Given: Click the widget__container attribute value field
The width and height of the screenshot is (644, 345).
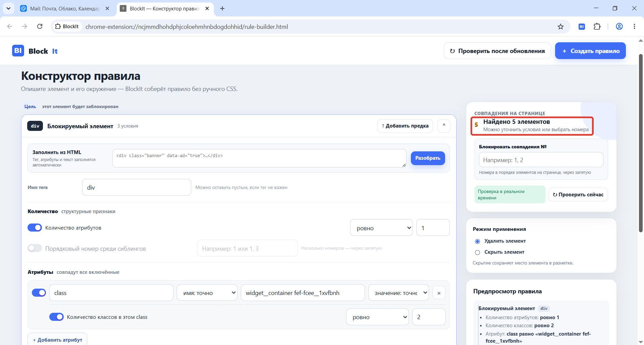Looking at the screenshot, I should pyautogui.click(x=303, y=293).
